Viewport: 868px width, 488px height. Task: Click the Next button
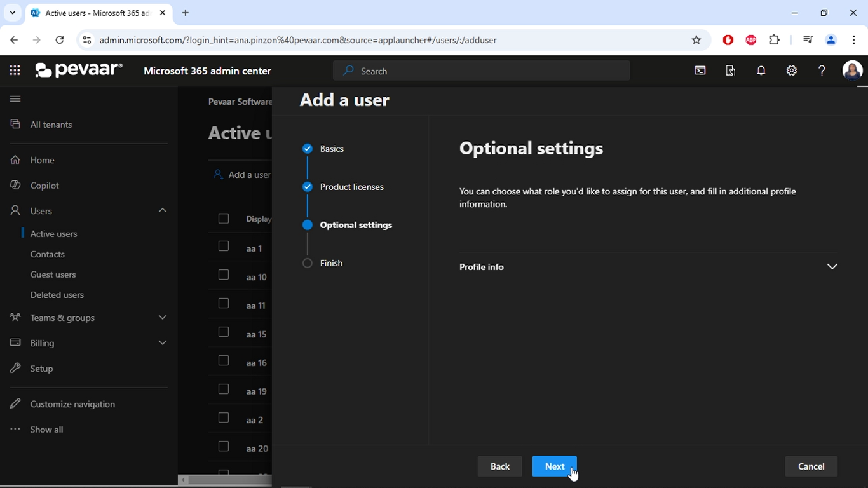point(554,466)
